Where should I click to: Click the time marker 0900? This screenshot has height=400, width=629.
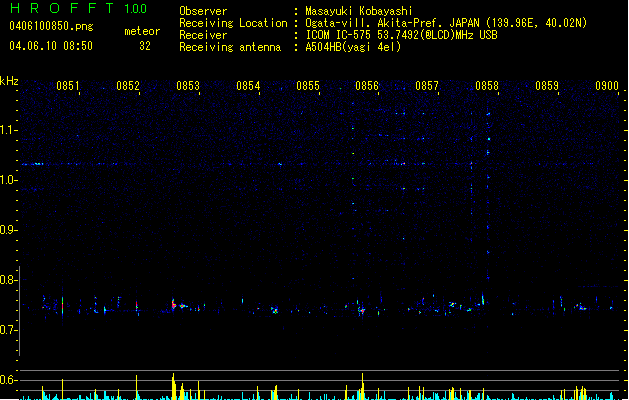point(607,86)
